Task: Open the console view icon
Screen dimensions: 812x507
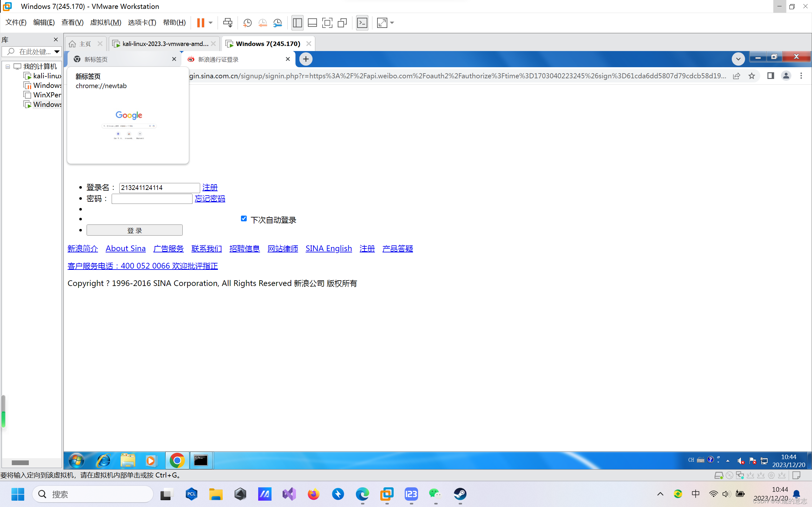Action: click(x=362, y=23)
